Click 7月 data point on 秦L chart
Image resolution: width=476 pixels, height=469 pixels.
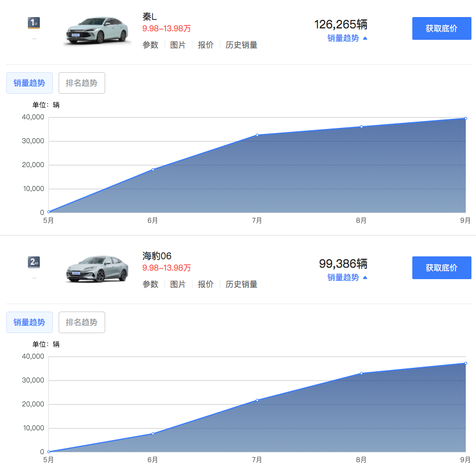257,135
